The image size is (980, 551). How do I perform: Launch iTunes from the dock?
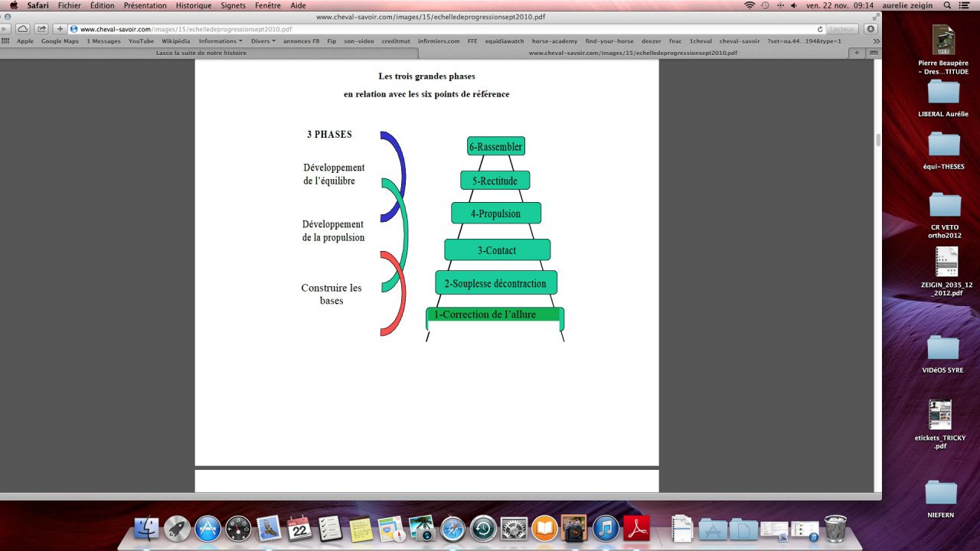point(606,528)
